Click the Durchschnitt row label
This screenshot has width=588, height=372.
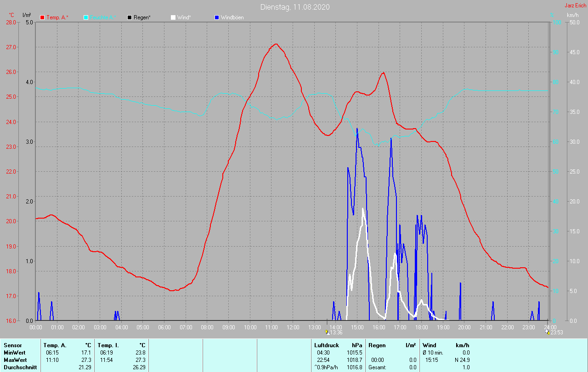[x=19, y=367]
